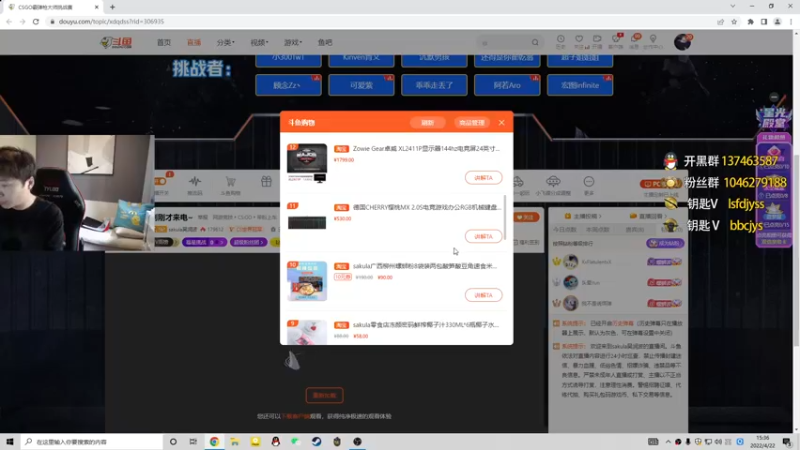Open the followed heart icon
Image resolution: width=800 pixels, height=450 pixels.
point(579,40)
